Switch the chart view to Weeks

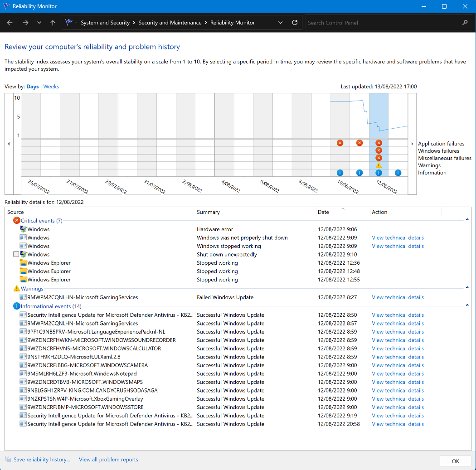click(x=51, y=87)
